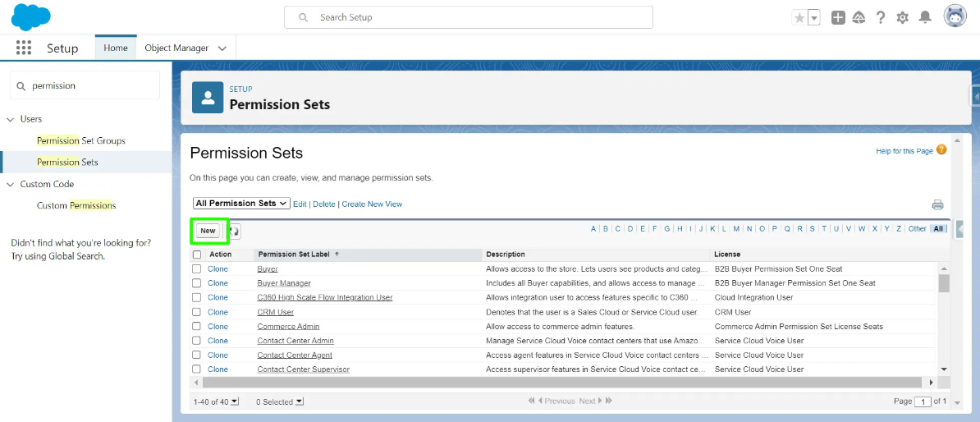Collapse the Users section in sidebar
Screen dimensions: 980x422
[11, 119]
